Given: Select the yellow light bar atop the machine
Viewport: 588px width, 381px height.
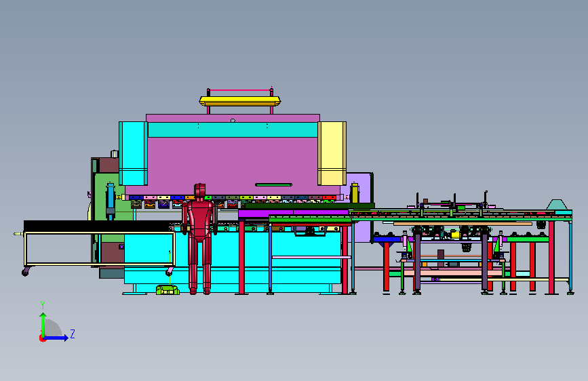Looking at the screenshot, I should (240, 101).
